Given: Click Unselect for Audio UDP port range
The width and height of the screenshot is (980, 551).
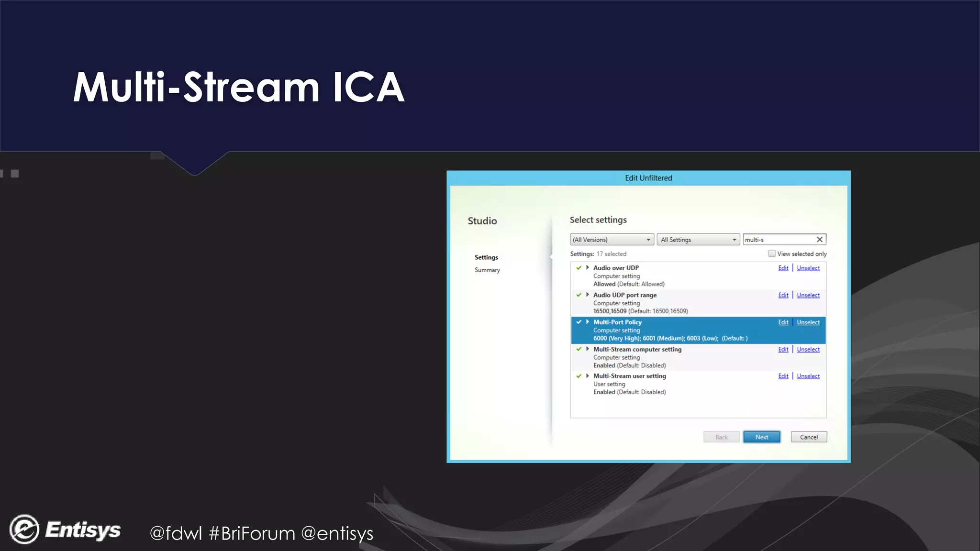Looking at the screenshot, I should 808,295.
